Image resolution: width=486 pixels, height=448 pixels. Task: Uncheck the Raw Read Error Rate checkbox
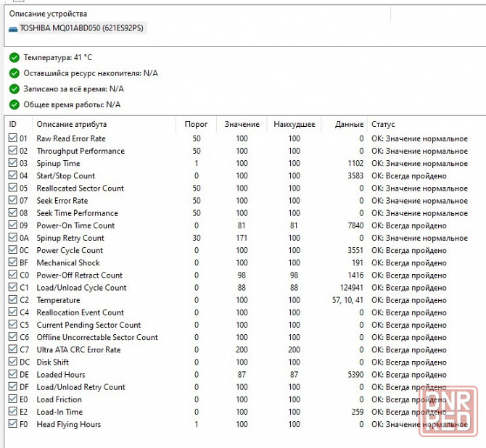coord(12,138)
